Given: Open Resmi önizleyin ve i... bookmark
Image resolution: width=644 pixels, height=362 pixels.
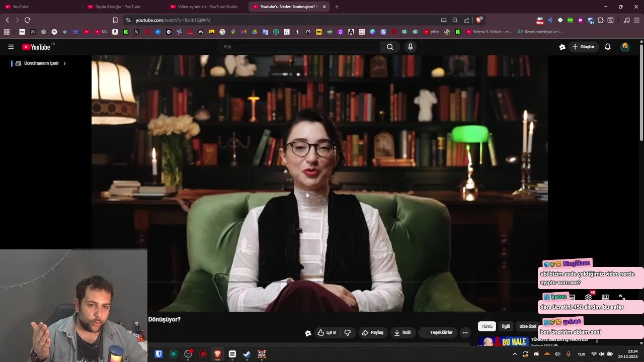Looking at the screenshot, I should point(540,32).
